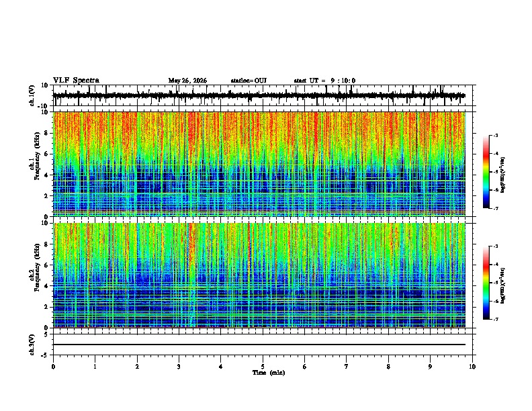Click the ch.2 spectrogram color scale bar

[x=486, y=283]
